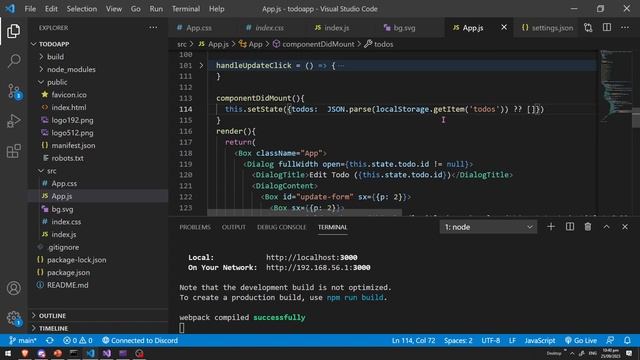This screenshot has height=360, width=640.
Task: Open the Search view in activity bar
Action: click(x=14, y=61)
